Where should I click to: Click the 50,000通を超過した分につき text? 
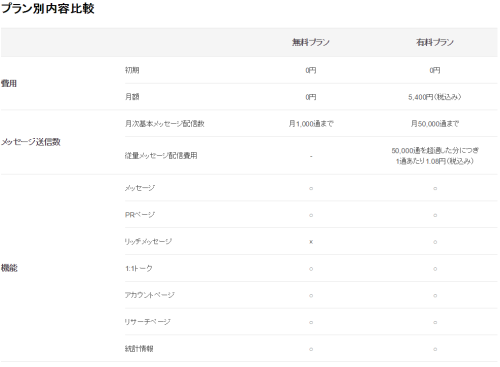pos(435,150)
